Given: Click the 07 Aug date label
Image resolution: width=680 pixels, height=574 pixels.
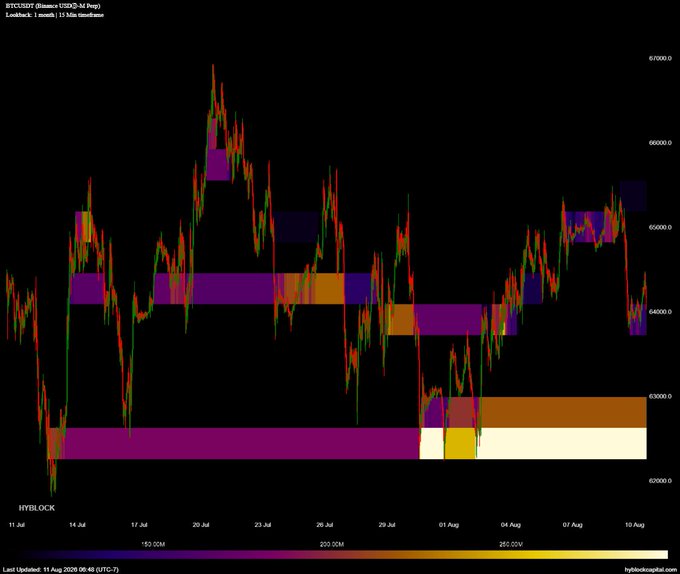Looking at the screenshot, I should click(x=572, y=525).
